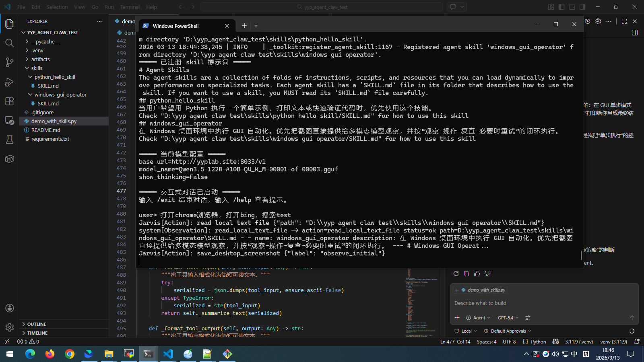Open the Terminal menu

click(x=130, y=7)
